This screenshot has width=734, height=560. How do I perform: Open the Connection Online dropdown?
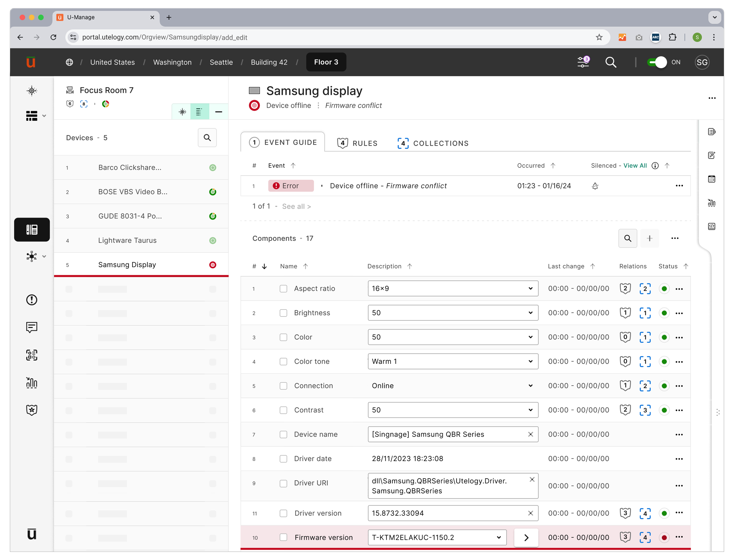[452, 386]
